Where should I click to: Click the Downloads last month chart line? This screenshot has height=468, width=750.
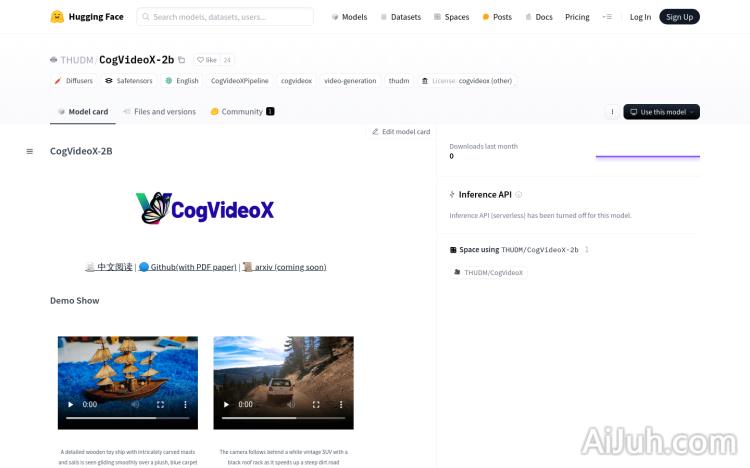(x=648, y=156)
